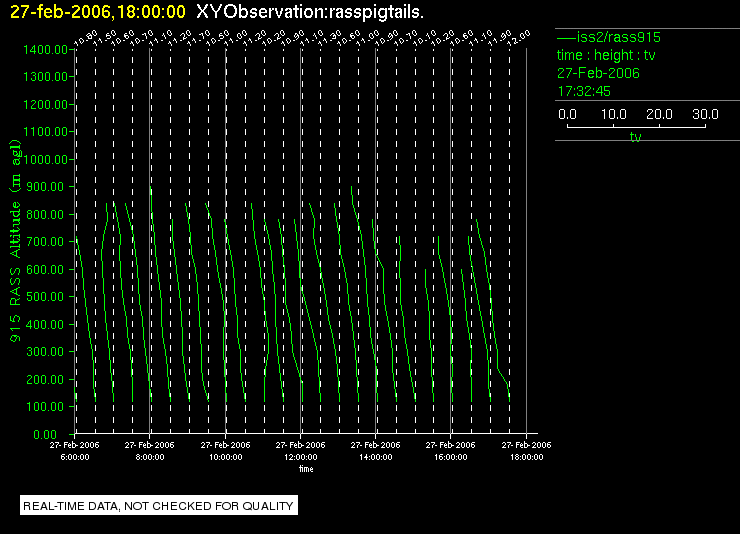Image resolution: width=740 pixels, height=534 pixels.
Task: Click the rotated '12.00' value atop the plot
Action: click(520, 38)
